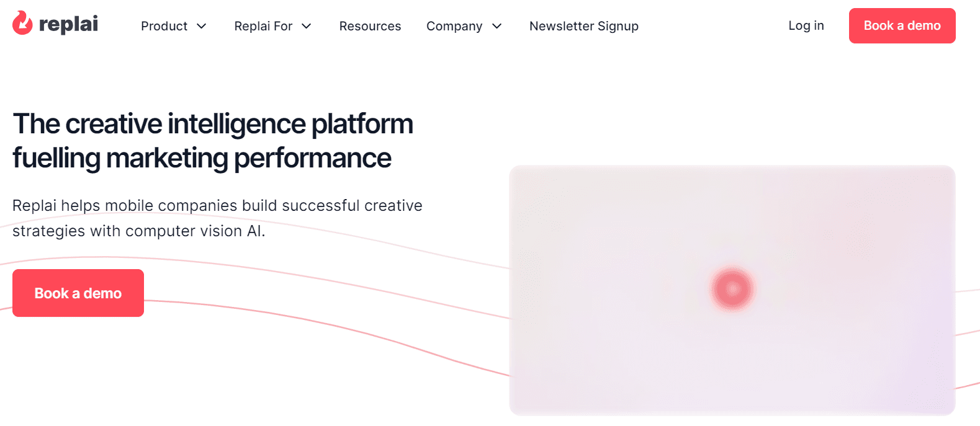This screenshot has width=980, height=426.
Task: Click the 'strategies with computer vision AI.' line
Action: click(139, 231)
